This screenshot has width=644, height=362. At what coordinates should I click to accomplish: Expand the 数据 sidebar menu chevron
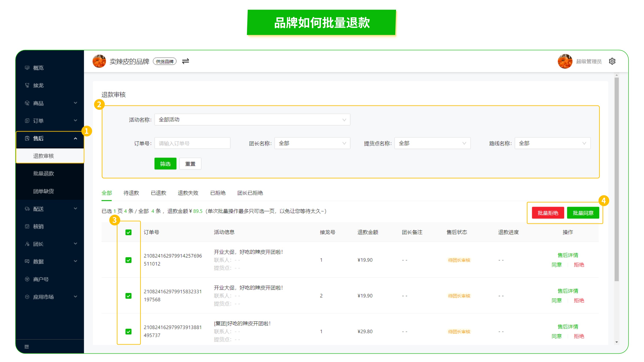point(75,261)
